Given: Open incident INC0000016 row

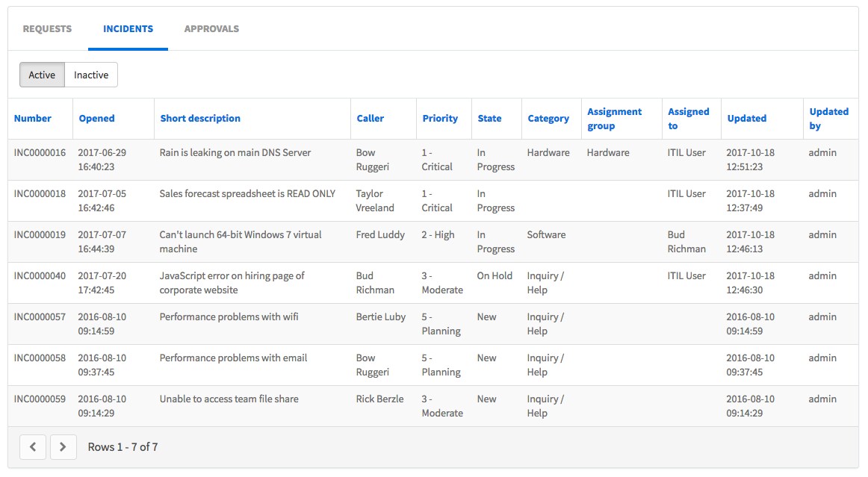Looking at the screenshot, I should coord(40,152).
